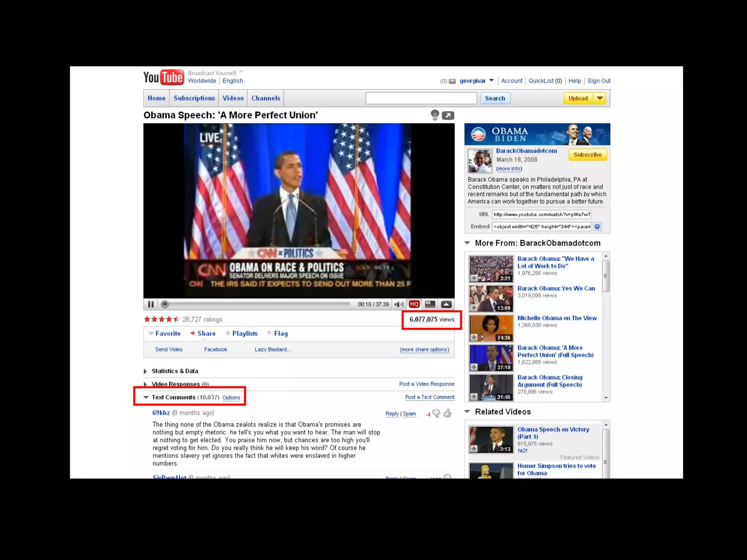The image size is (747, 560).
Task: Click the Post a Text Comment link
Action: click(429, 397)
